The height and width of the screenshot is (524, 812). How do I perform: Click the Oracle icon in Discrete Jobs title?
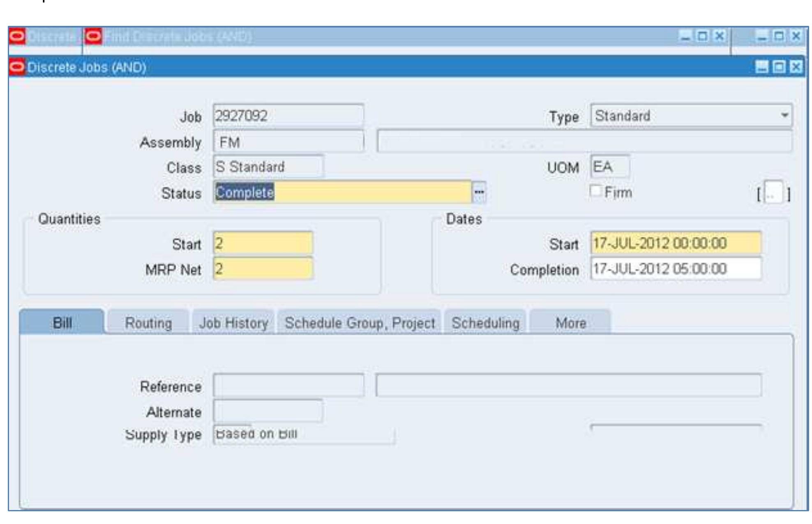(17, 67)
